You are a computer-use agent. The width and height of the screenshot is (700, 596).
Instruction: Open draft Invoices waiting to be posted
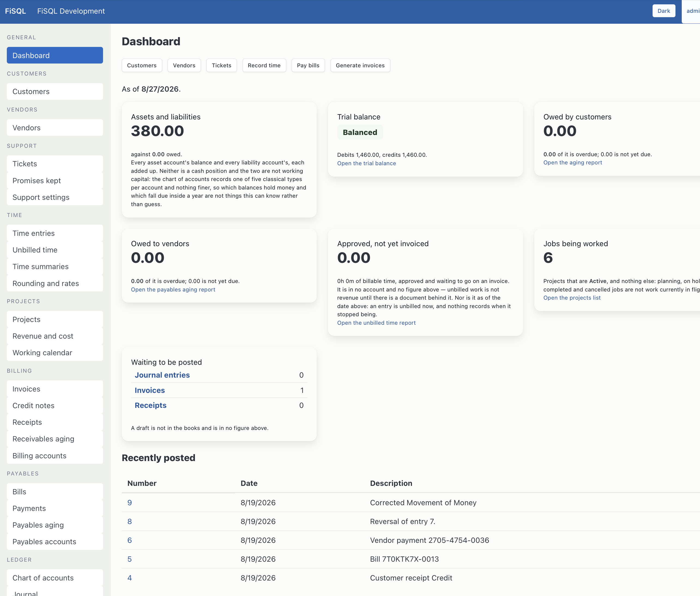tap(150, 390)
